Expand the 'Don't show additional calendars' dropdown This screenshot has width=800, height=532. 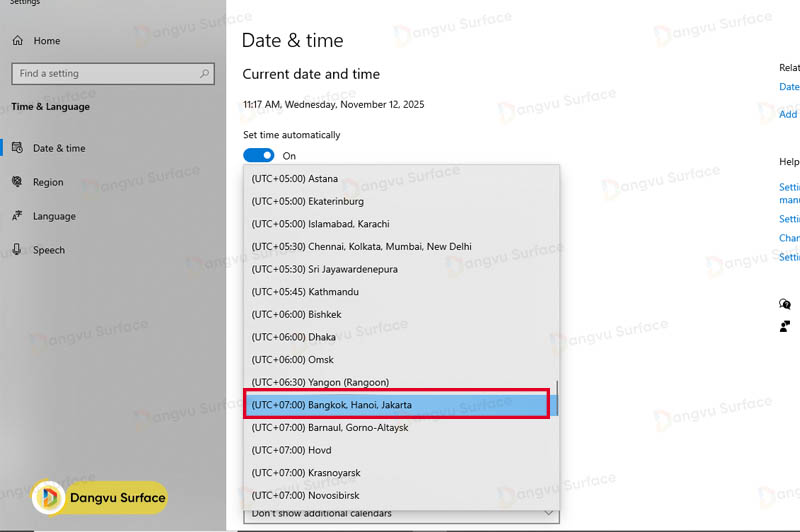pos(400,514)
